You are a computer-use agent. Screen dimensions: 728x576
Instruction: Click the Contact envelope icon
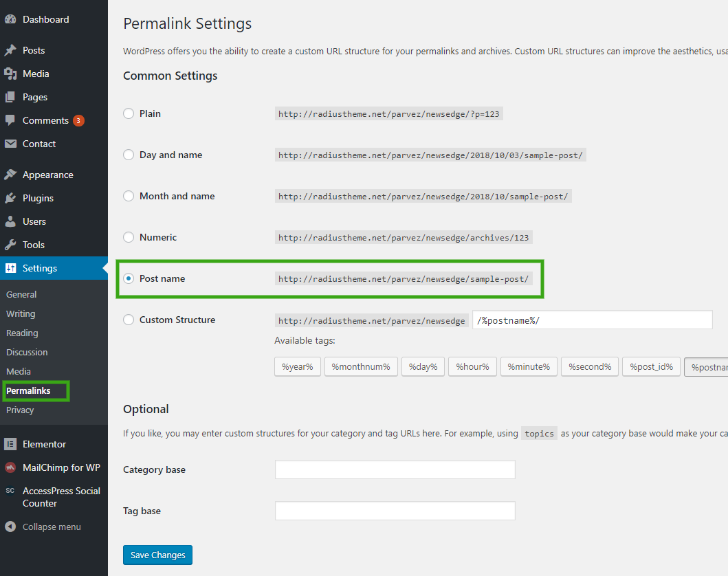click(x=10, y=144)
